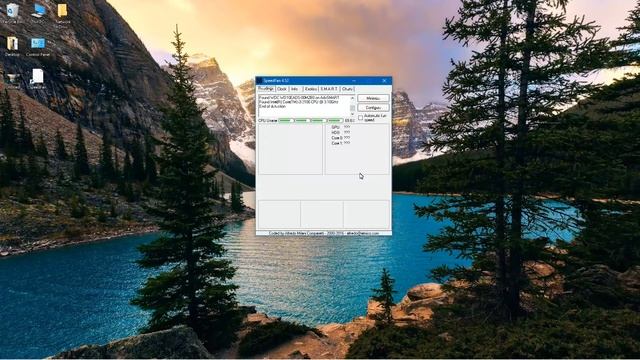The height and width of the screenshot is (360, 640).
Task: Click the Configure button
Action: click(373, 108)
